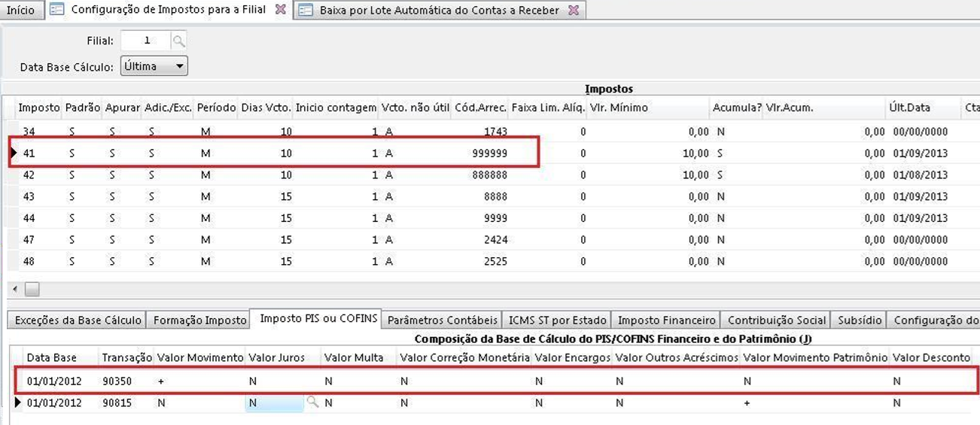The width and height of the screenshot is (980, 425).
Task: Click the horizontal scrollbar thumb of the Impostos grid
Action: point(32,290)
